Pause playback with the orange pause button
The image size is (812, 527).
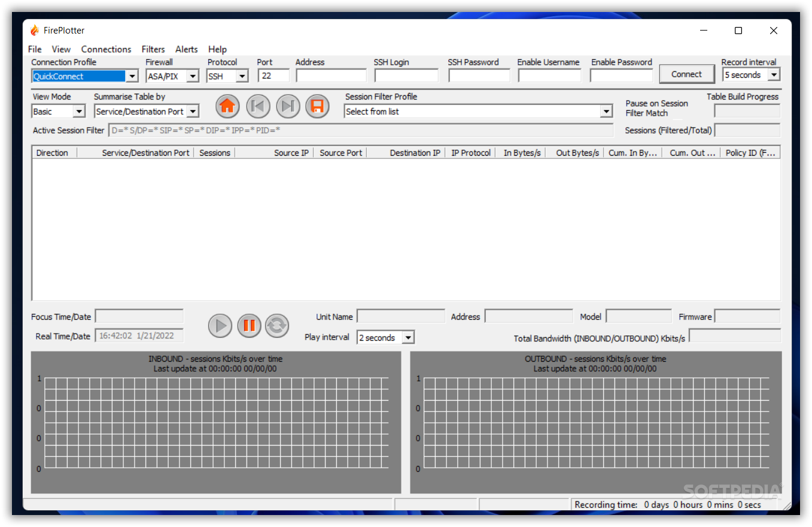[x=249, y=326]
